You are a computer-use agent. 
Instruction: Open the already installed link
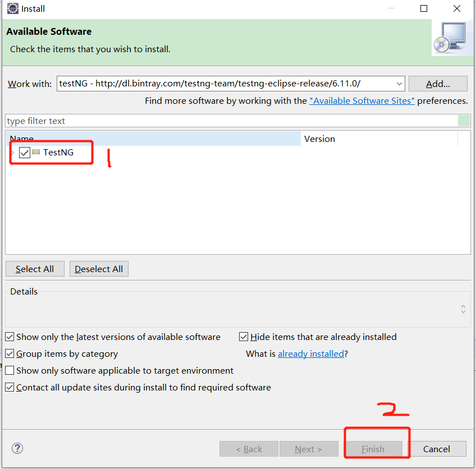click(311, 354)
